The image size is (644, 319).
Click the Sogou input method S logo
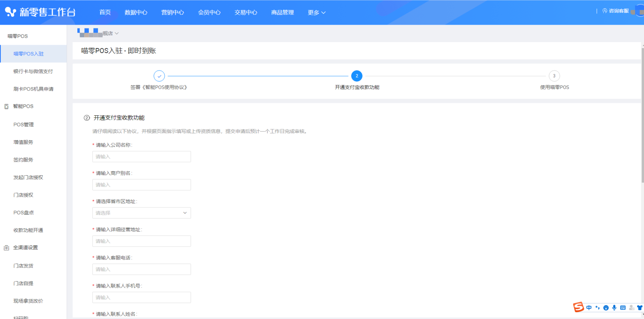pos(578,307)
